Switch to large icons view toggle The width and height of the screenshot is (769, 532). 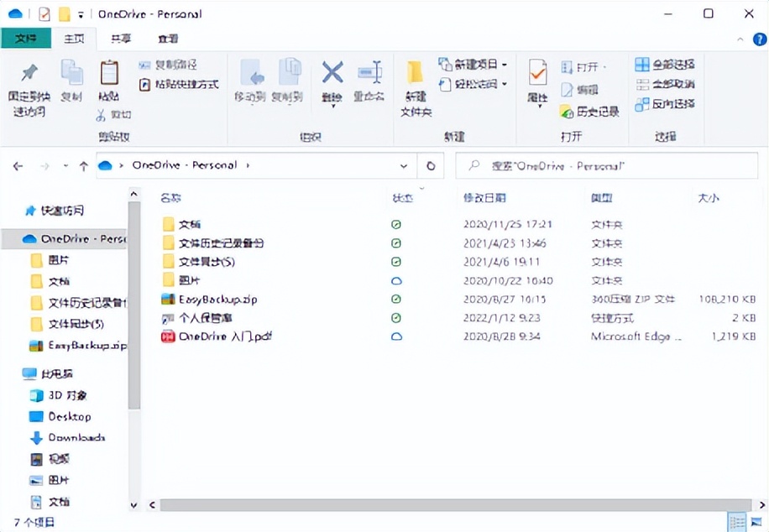tap(756, 520)
